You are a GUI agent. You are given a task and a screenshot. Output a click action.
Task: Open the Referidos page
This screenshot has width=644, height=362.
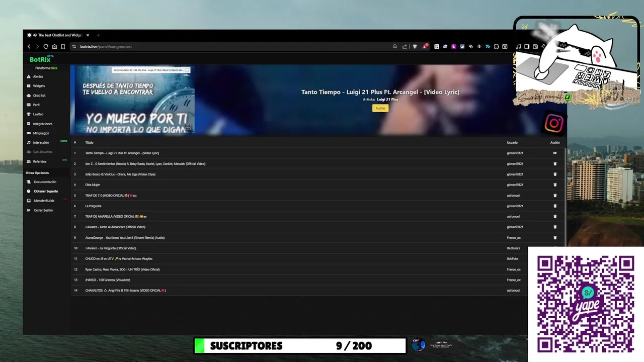39,161
